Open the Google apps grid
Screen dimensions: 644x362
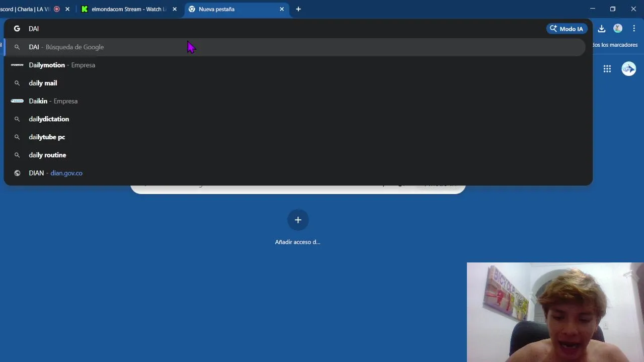coord(607,69)
